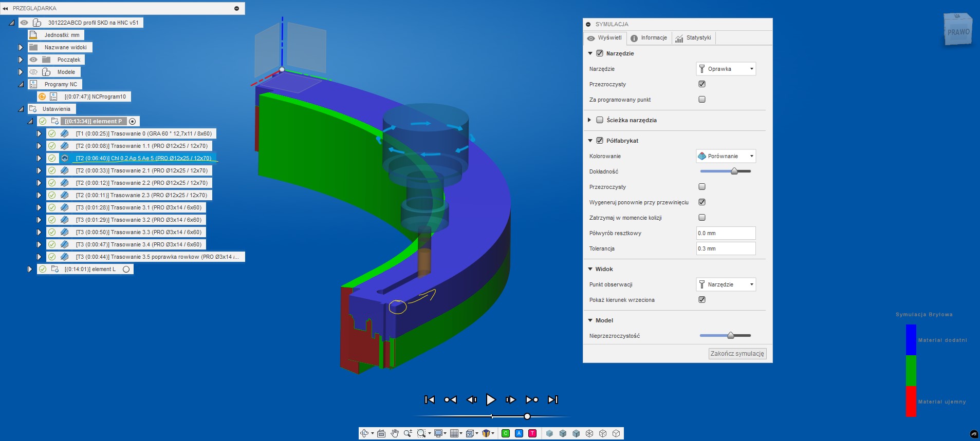
Task: Uncheck the Półfabrykat section checkbox
Action: pos(600,141)
